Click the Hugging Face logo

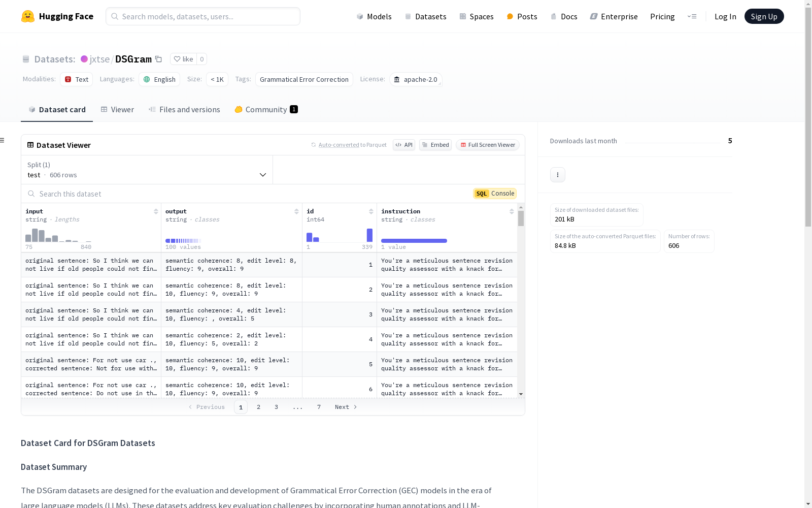pos(57,16)
